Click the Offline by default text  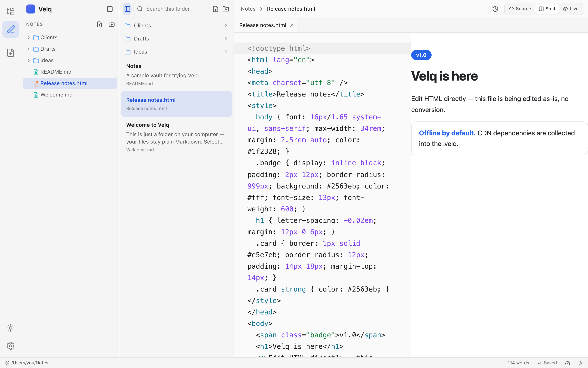(x=447, y=133)
